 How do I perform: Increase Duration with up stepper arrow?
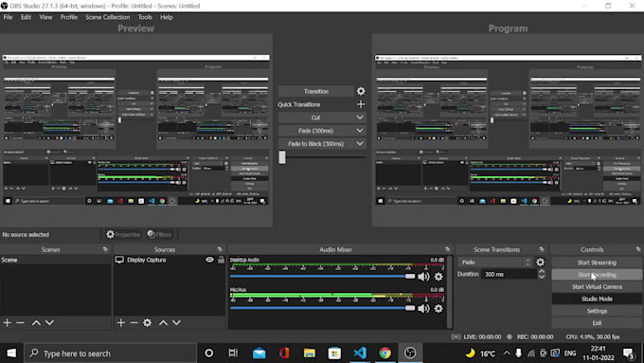pos(542,272)
